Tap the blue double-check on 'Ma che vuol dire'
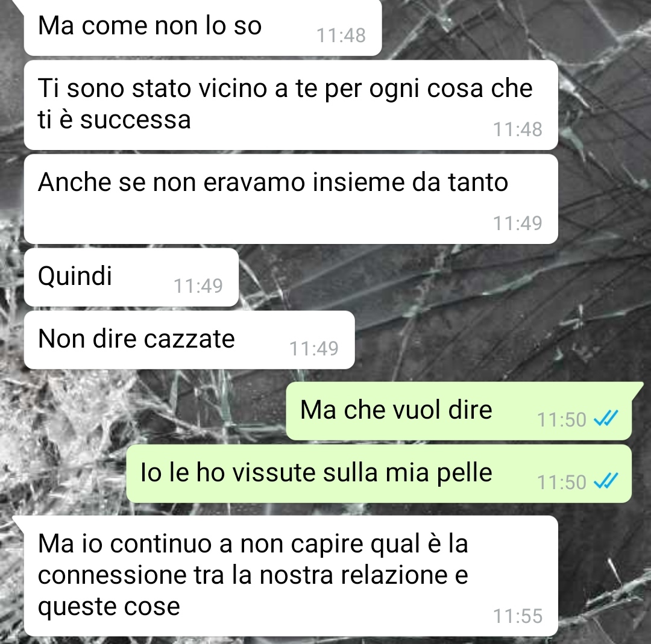651x644 pixels. [606, 418]
